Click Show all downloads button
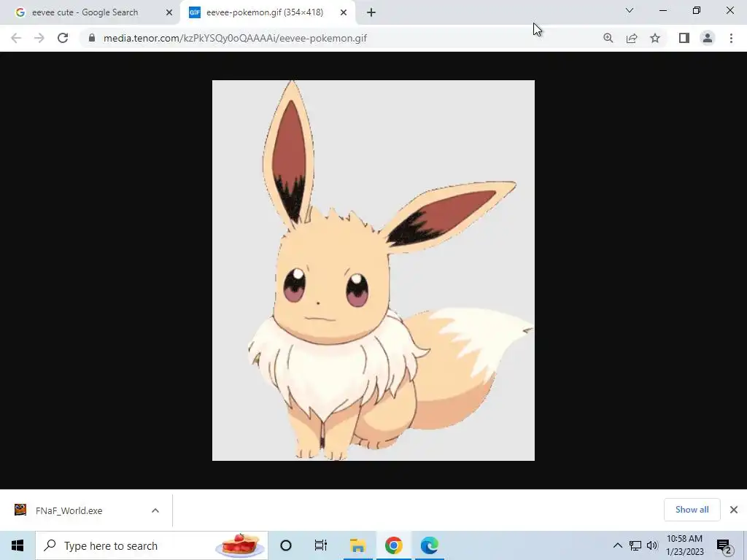 pyautogui.click(x=692, y=510)
